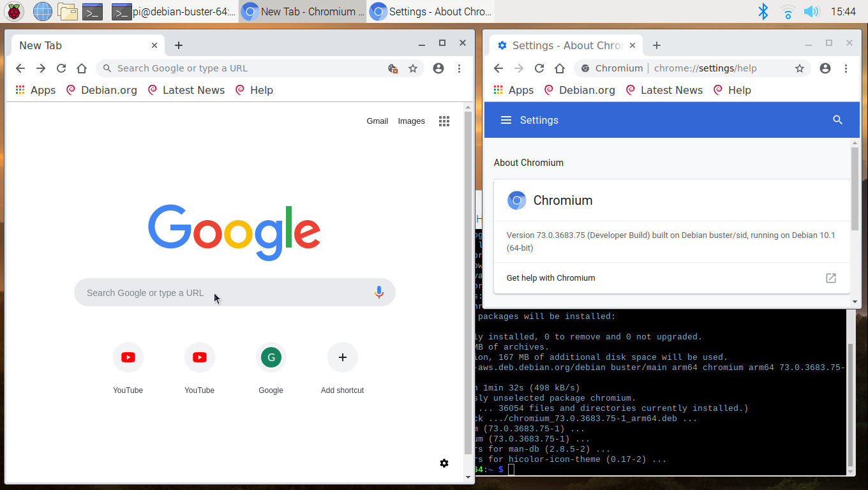Open Gmail link
868x490 pixels.
(377, 121)
